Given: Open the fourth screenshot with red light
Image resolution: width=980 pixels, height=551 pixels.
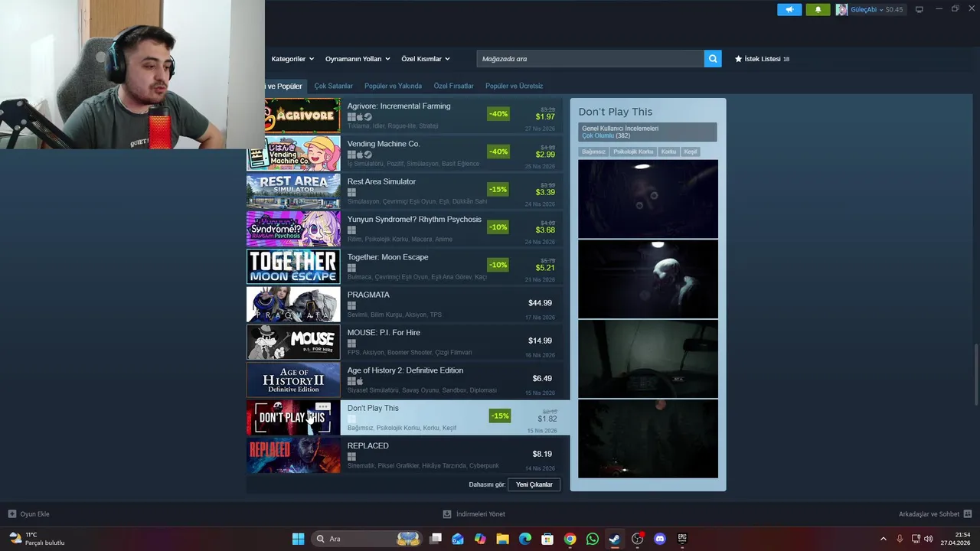Looking at the screenshot, I should (x=648, y=439).
